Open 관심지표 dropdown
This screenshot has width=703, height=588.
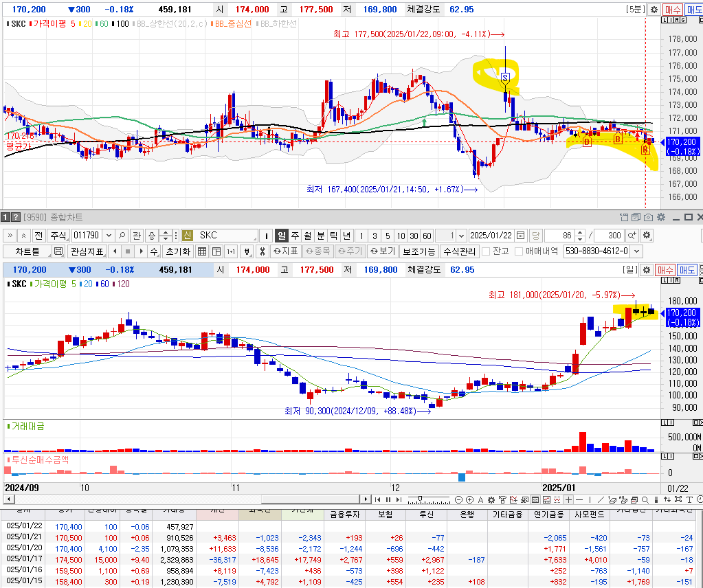[87, 251]
